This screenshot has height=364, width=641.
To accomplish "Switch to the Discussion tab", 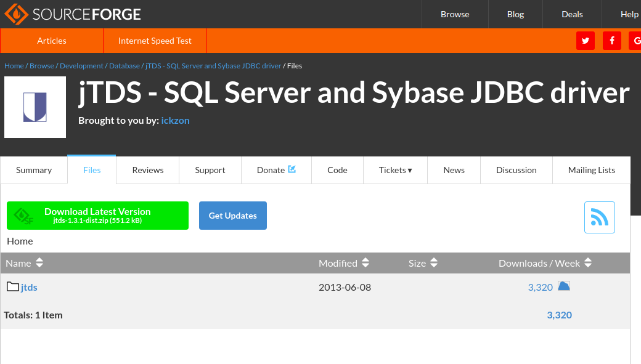I will click(x=516, y=170).
